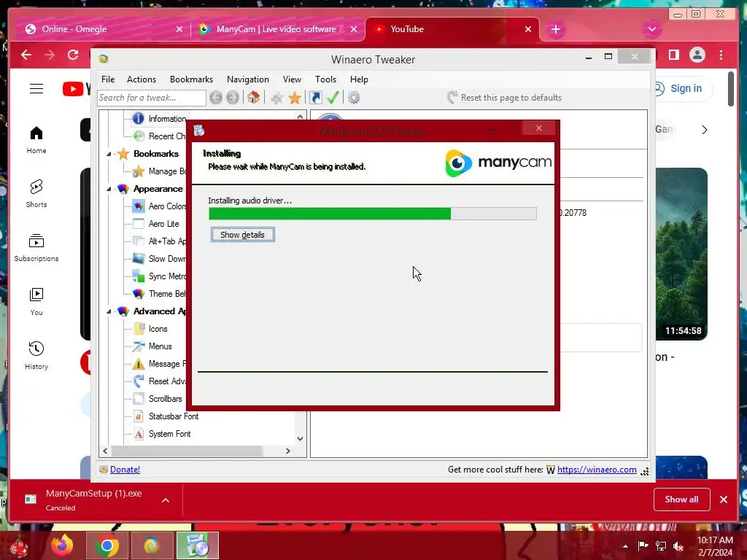
Task: Click tree scroll down arrow
Action: click(300, 438)
